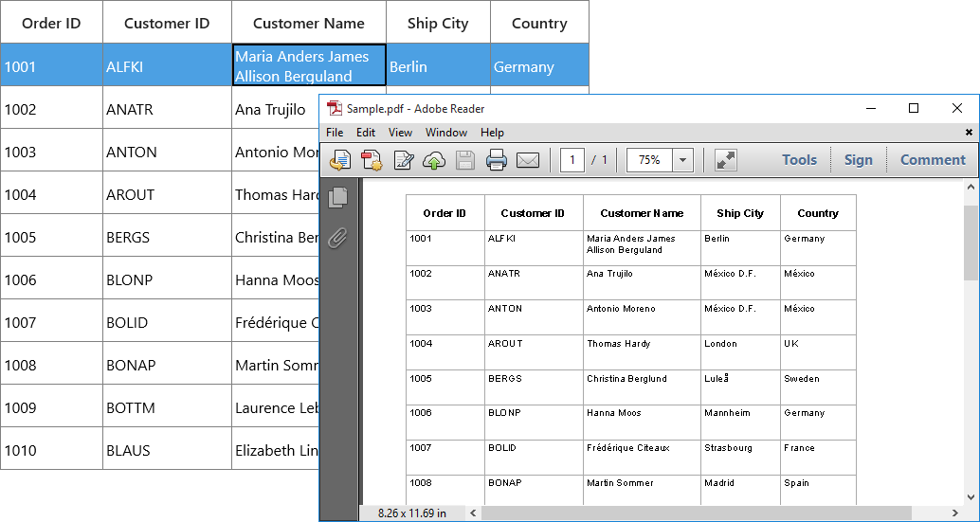Screen dimensions: 980x522
Task: Click the Order ID column header in the grid
Action: pyautogui.click(x=51, y=23)
